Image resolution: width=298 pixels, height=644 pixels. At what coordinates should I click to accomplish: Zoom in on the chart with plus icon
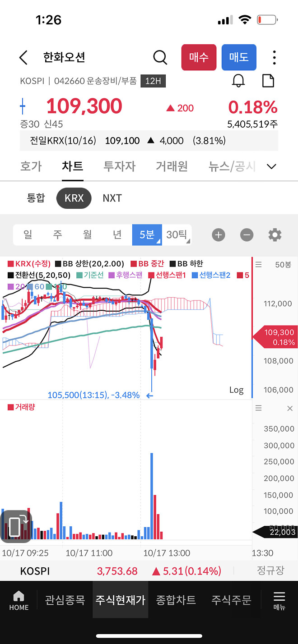pos(219,235)
